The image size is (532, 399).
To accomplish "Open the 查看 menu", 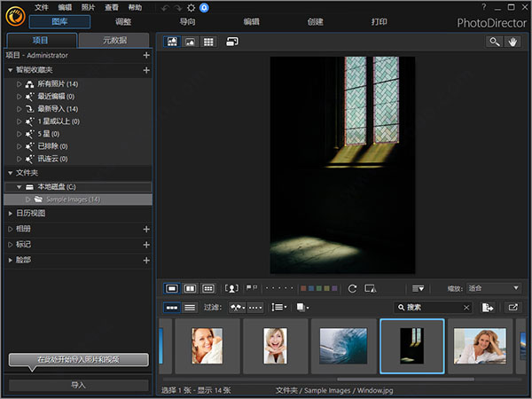I will 112,7.
